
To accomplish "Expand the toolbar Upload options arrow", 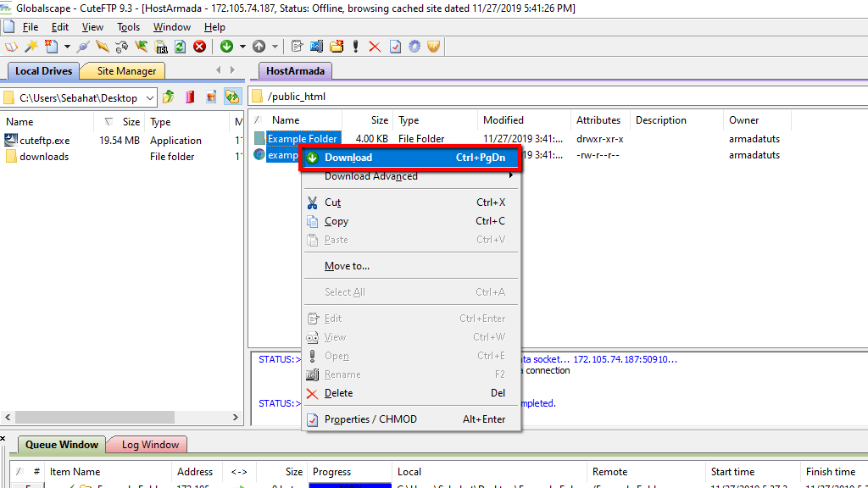I will pos(275,47).
